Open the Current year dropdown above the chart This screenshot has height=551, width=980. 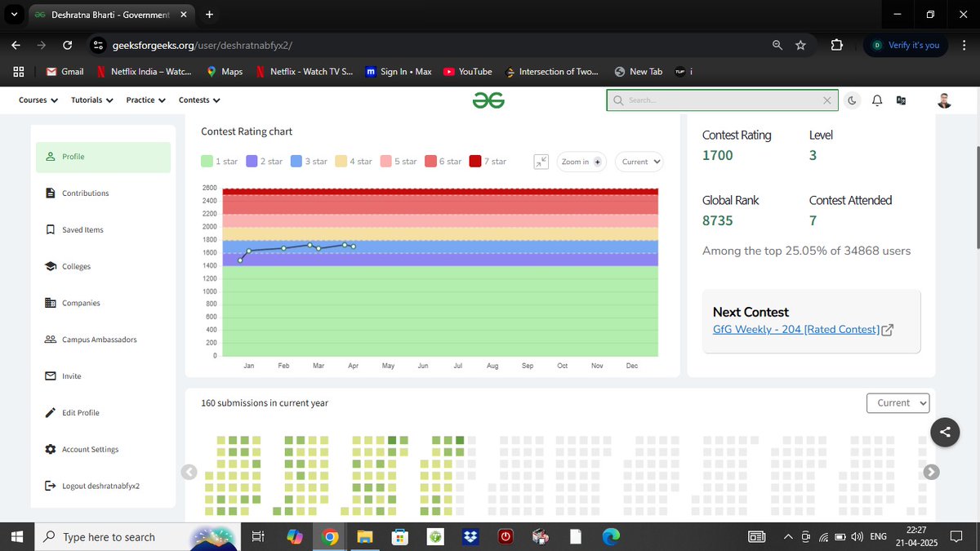click(639, 161)
